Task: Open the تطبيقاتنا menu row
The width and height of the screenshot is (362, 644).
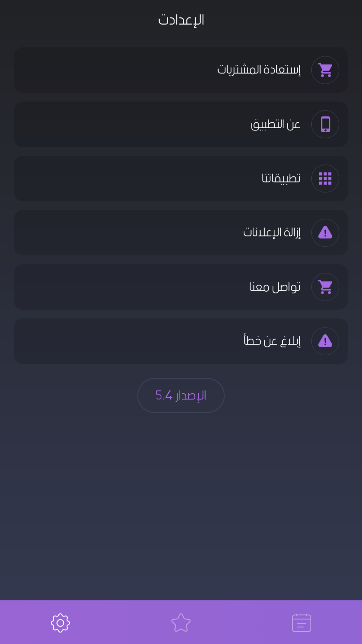Action: point(181,179)
